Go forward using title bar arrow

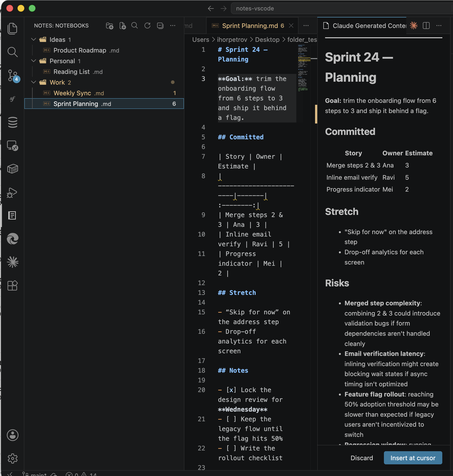pos(224,9)
